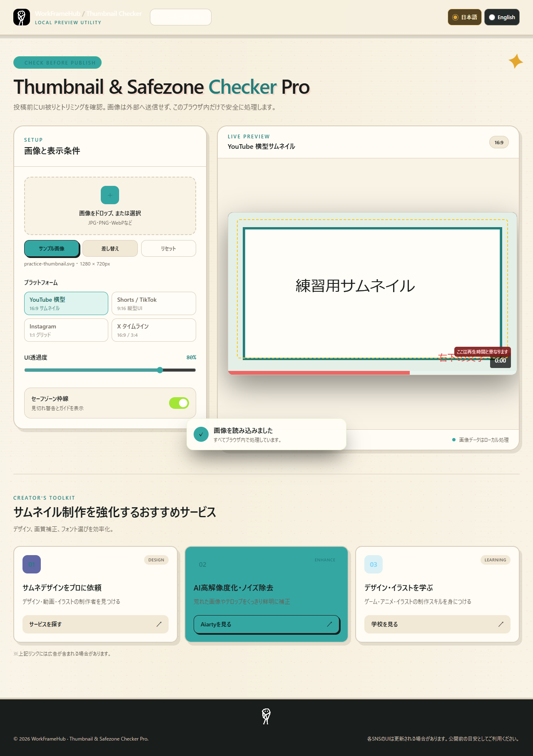Click the LEARNING tag on the third card
Screen dimensions: 533x756
495,560
